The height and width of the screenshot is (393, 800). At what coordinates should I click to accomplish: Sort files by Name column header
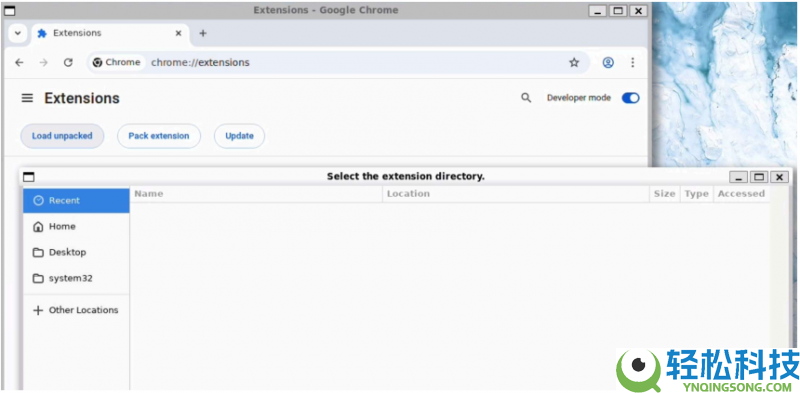tap(256, 194)
